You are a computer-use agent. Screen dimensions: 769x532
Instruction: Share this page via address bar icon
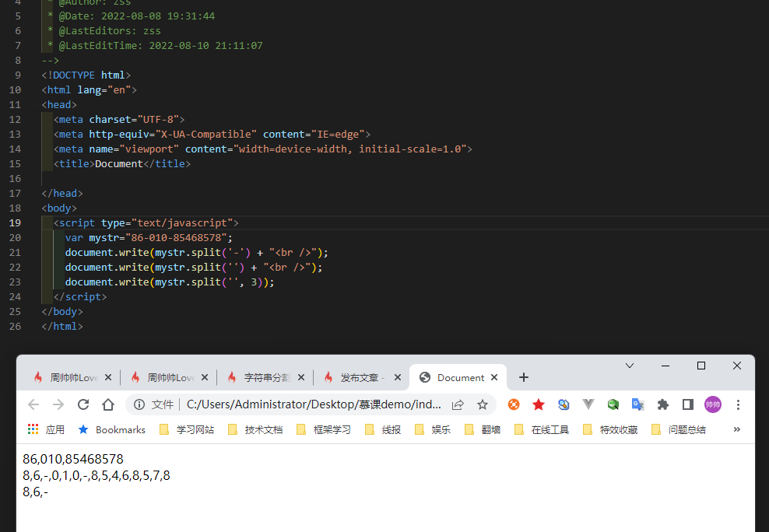[458, 404]
